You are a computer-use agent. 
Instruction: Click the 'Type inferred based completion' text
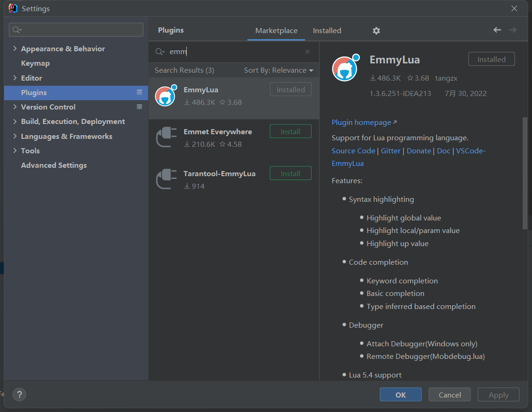click(x=421, y=307)
